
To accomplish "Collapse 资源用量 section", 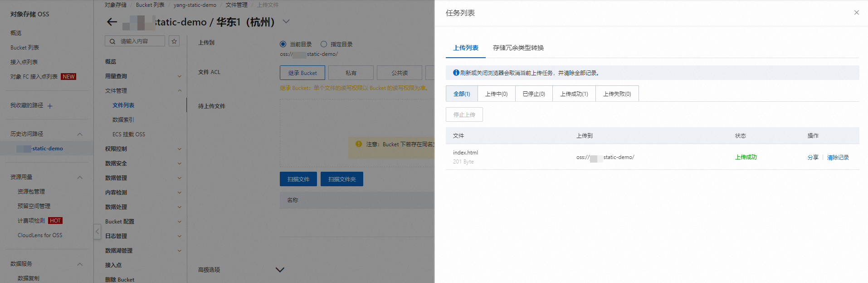I will tap(80, 177).
